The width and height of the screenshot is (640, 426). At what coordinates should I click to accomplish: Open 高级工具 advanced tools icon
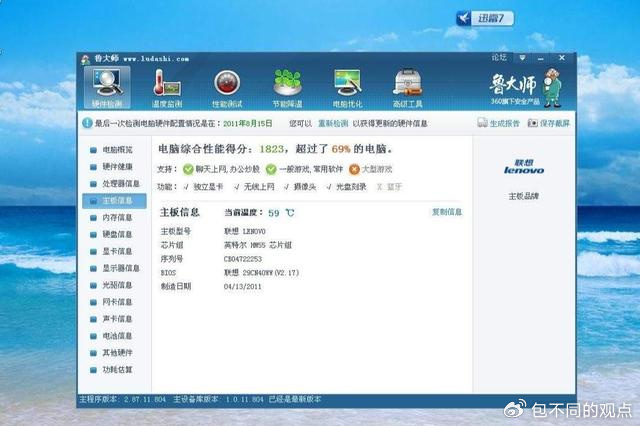coord(407,87)
